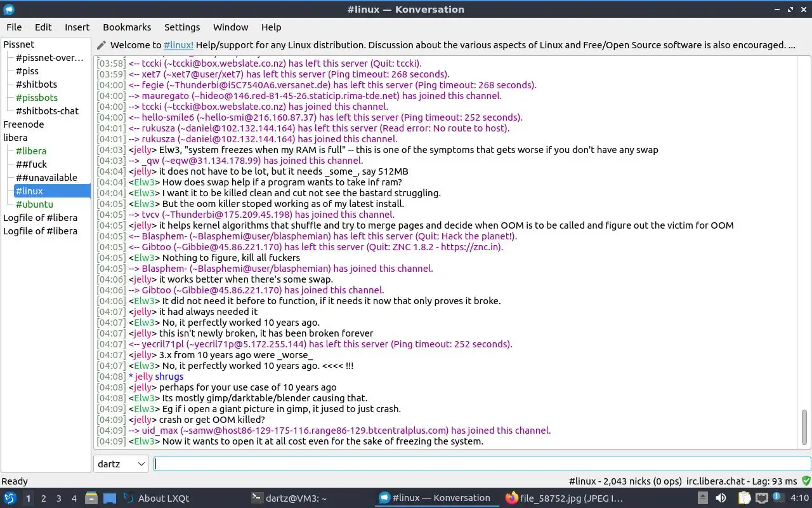Image resolution: width=812 pixels, height=508 pixels.
Task: Click the pencil icon next to the channel topic
Action: [x=101, y=45]
